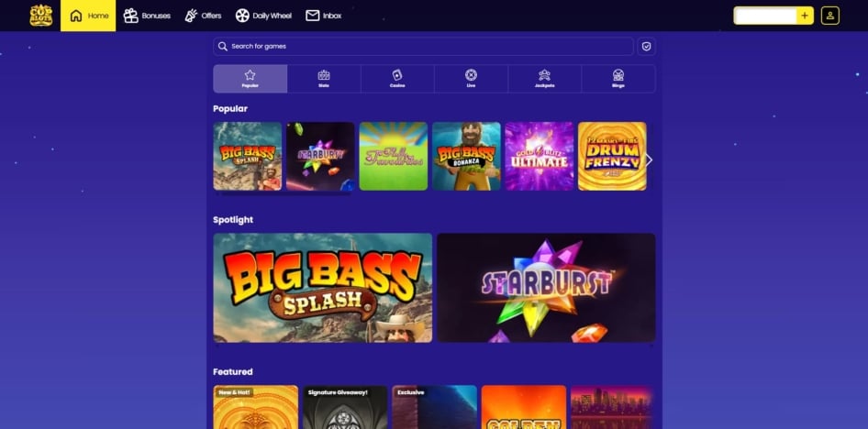Open the city skyline featured game tile
The height and width of the screenshot is (429, 868).
coord(612,407)
